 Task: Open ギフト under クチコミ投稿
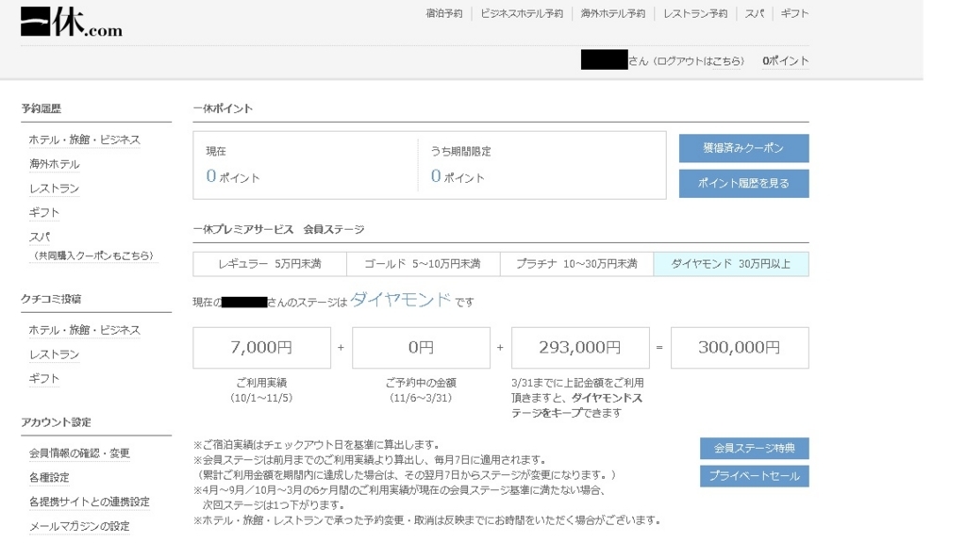[x=44, y=378]
